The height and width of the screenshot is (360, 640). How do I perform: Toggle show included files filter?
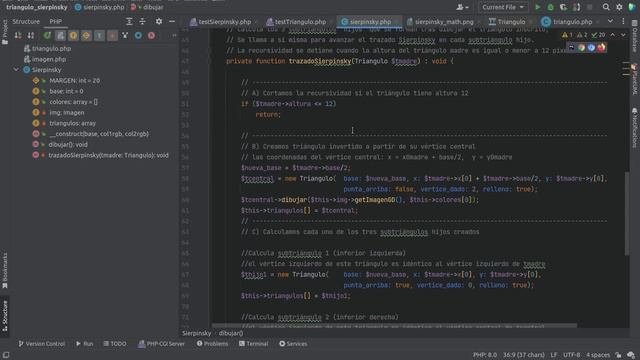coord(60,36)
